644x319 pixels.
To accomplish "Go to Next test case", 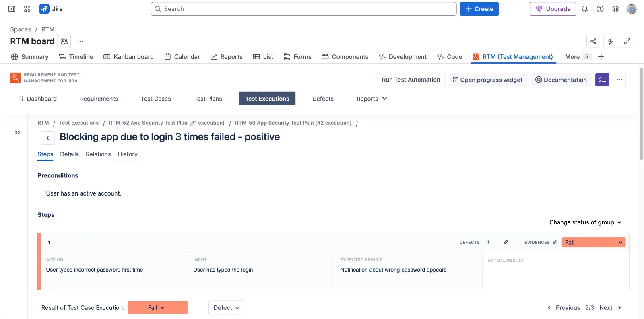I will pyautogui.click(x=610, y=307).
